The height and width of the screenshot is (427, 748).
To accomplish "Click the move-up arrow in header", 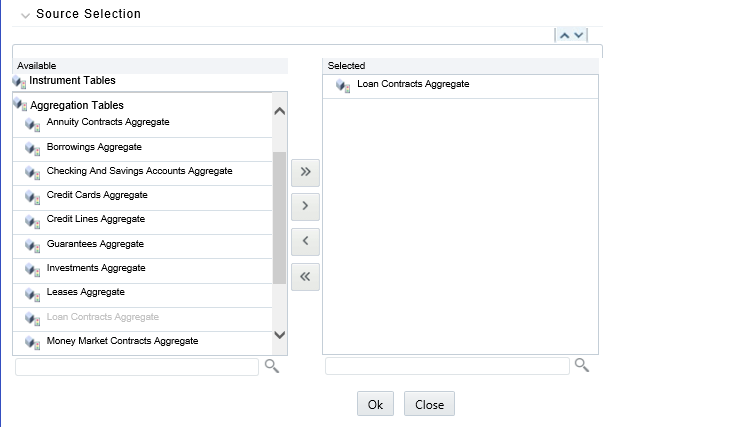I will pyautogui.click(x=564, y=35).
